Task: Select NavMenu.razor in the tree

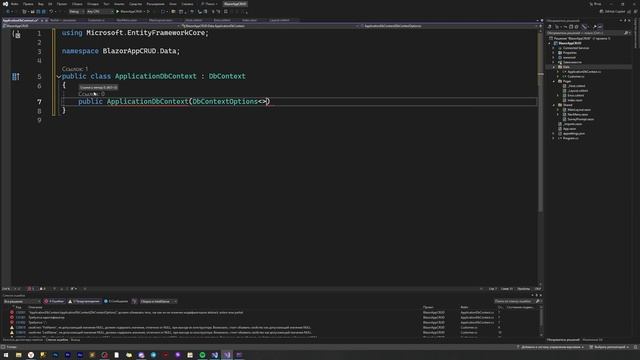Action: 578,114
